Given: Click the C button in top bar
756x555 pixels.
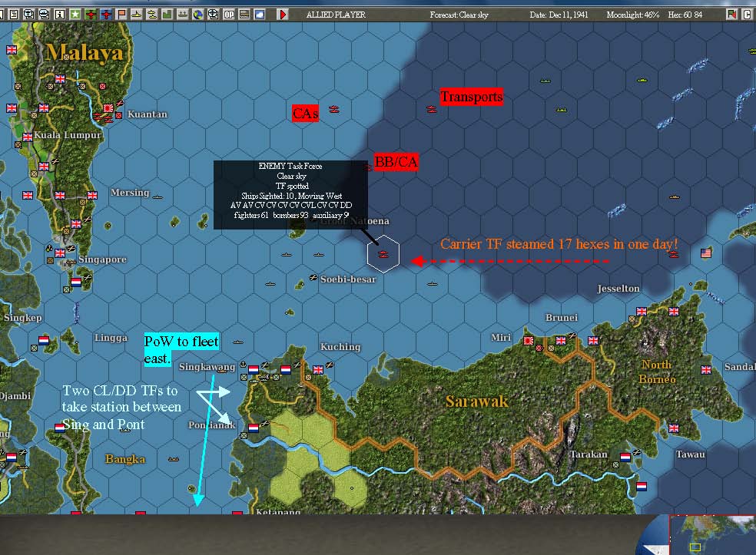Looking at the screenshot, I should [x=747, y=15].
